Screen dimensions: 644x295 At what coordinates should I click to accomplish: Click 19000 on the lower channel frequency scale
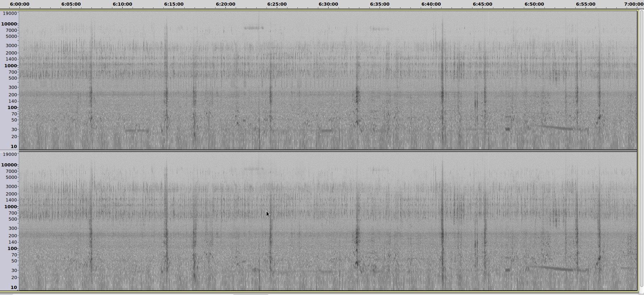coord(10,154)
